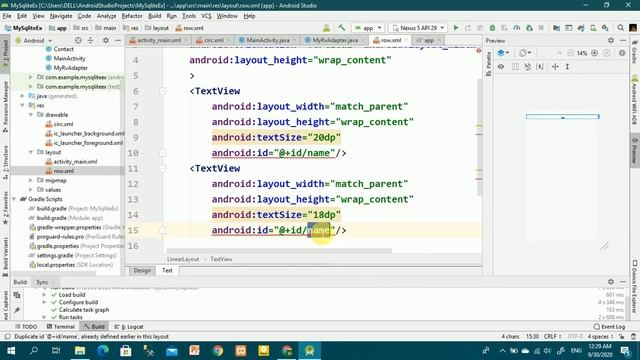This screenshot has height=360, width=640.
Task: Open Project panel settings gear
Action: (106, 40)
